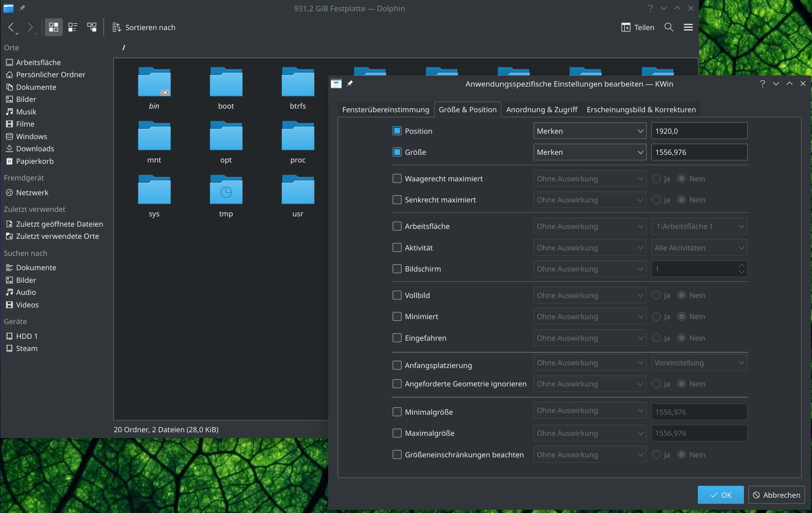Confirm the KWin dialog with OK
This screenshot has height=513, width=812.
click(x=721, y=495)
